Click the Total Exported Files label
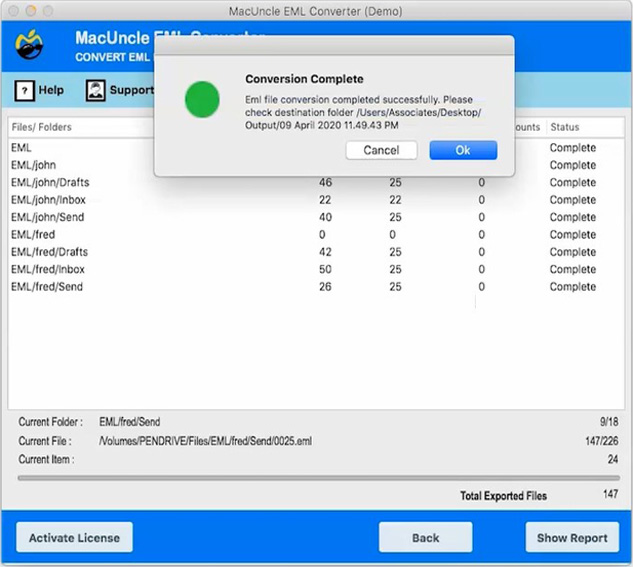Image resolution: width=633 pixels, height=567 pixels. 503,496
